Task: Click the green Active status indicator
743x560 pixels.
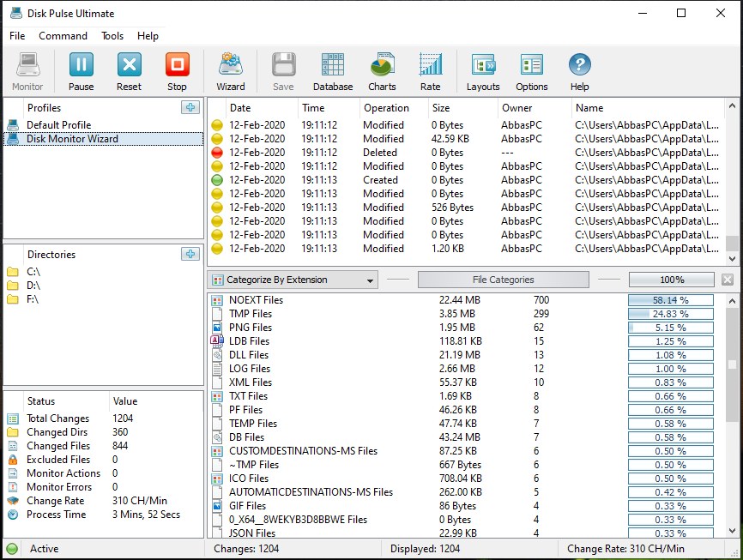Action: pyautogui.click(x=12, y=549)
